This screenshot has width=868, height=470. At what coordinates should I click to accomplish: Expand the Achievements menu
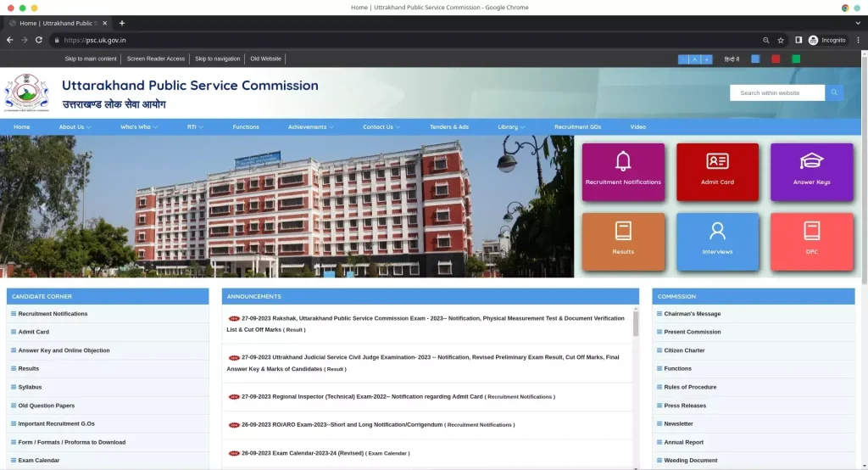pyautogui.click(x=310, y=127)
